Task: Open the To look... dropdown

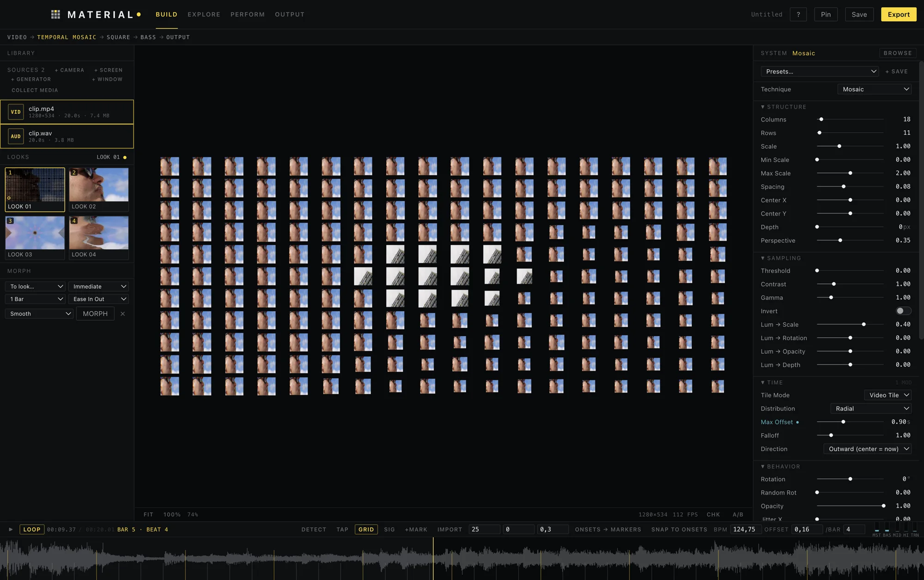Action: (x=35, y=286)
